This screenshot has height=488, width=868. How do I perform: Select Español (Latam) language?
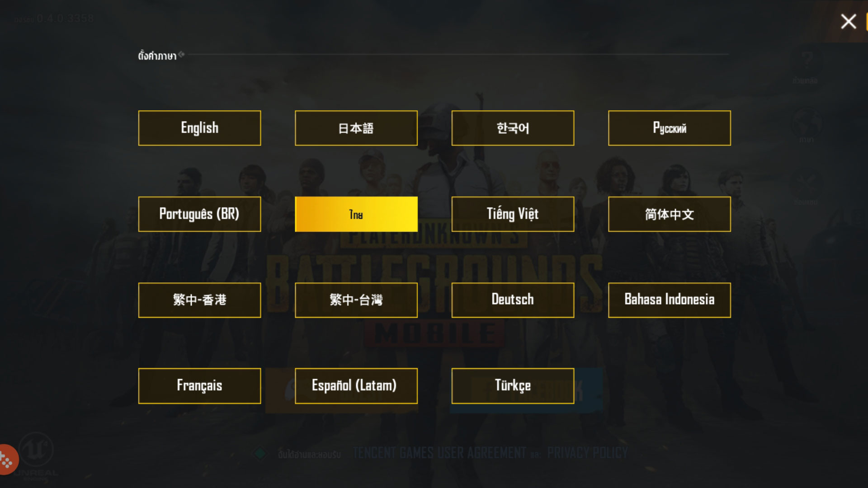click(x=356, y=386)
